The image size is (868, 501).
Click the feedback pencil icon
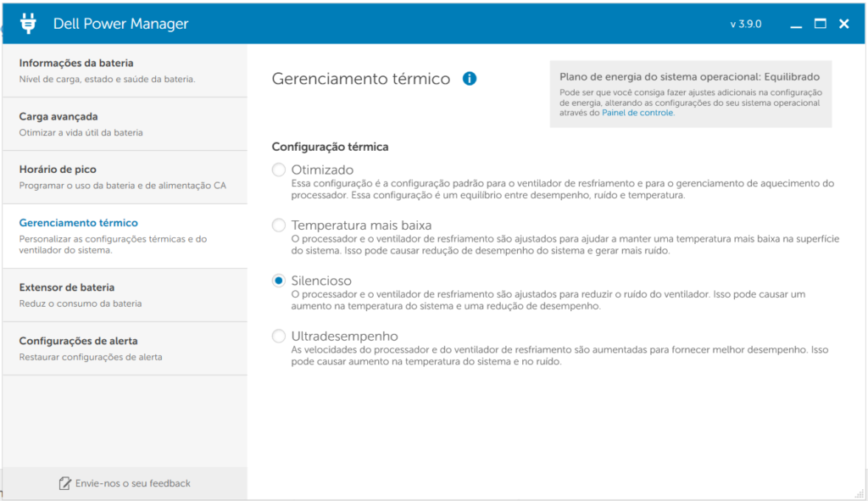(x=64, y=483)
